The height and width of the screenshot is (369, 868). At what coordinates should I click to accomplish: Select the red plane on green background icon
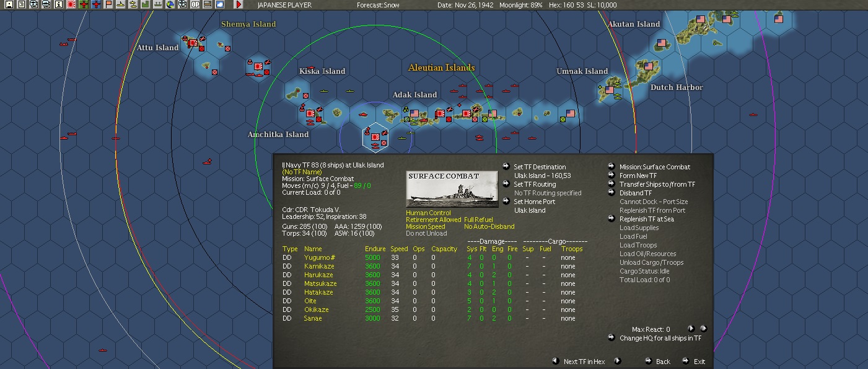click(x=84, y=4)
